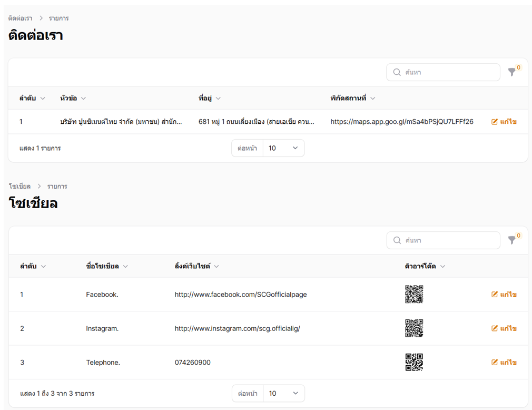This screenshot has height=410, width=532.
Task: Click รายการ breadcrumb under โซเชียล
Action: (57, 186)
